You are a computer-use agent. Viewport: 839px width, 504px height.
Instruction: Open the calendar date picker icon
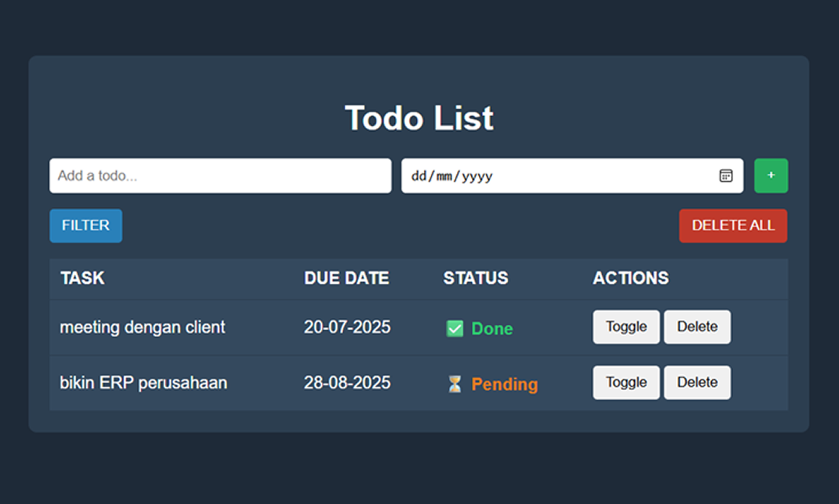coord(726,176)
